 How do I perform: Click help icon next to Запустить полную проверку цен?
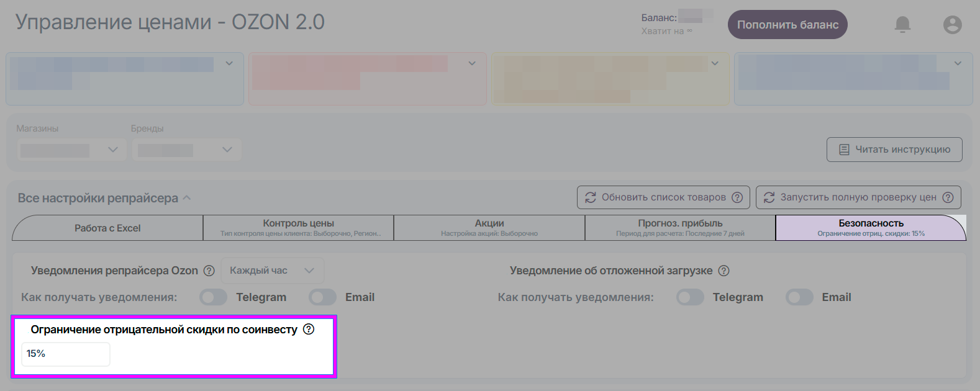click(948, 197)
